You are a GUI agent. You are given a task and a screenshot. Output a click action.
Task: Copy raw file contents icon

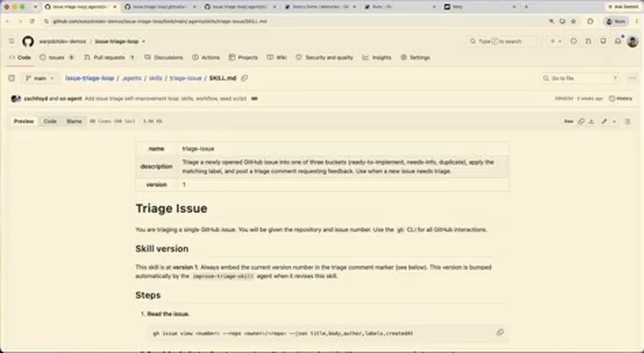(581, 121)
